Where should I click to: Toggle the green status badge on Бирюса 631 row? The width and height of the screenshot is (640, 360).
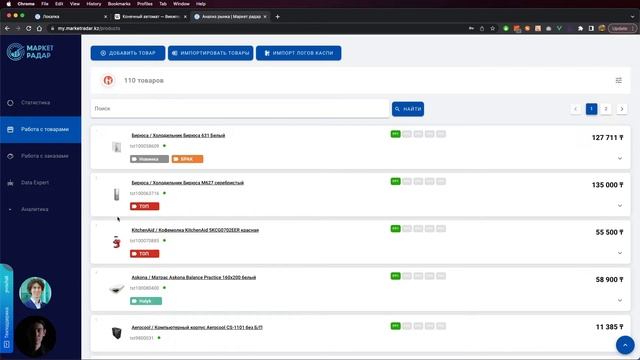[396, 134]
